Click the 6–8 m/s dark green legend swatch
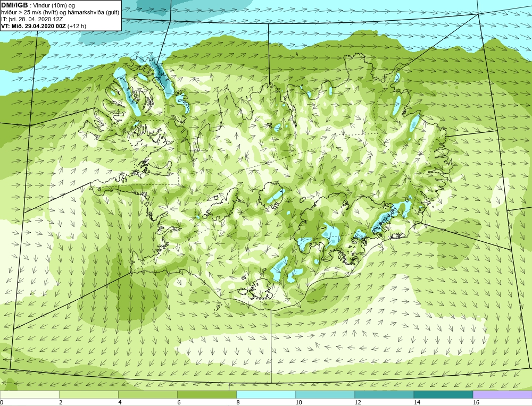532x406 pixels. (x=206, y=394)
